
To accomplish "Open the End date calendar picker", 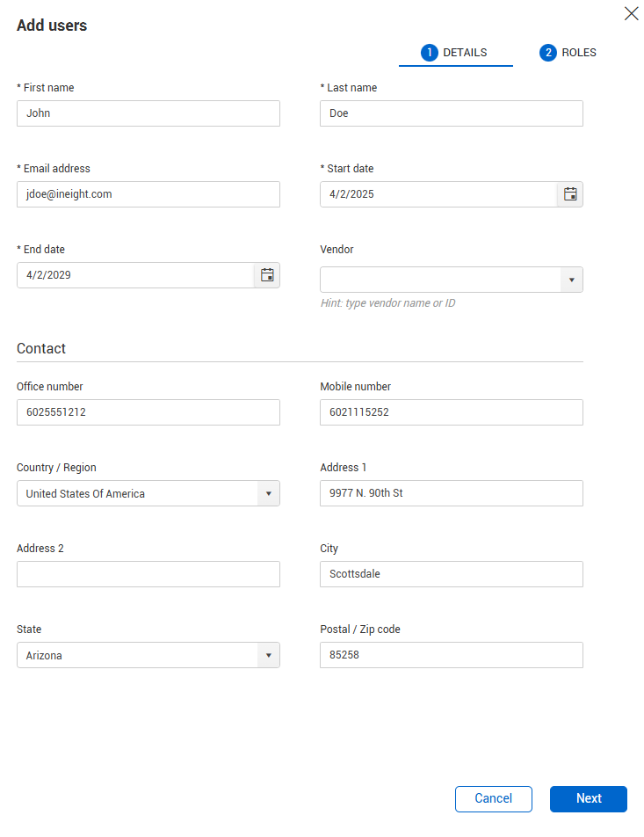I will 267,275.
